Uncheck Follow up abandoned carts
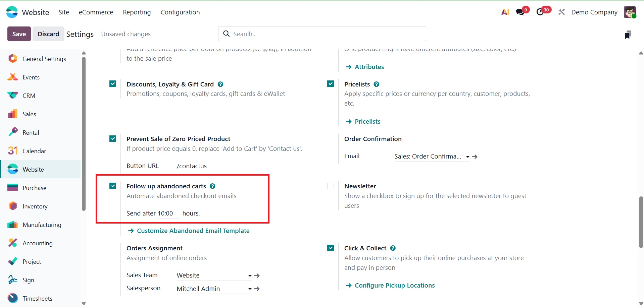This screenshot has height=307, width=644. [x=113, y=186]
